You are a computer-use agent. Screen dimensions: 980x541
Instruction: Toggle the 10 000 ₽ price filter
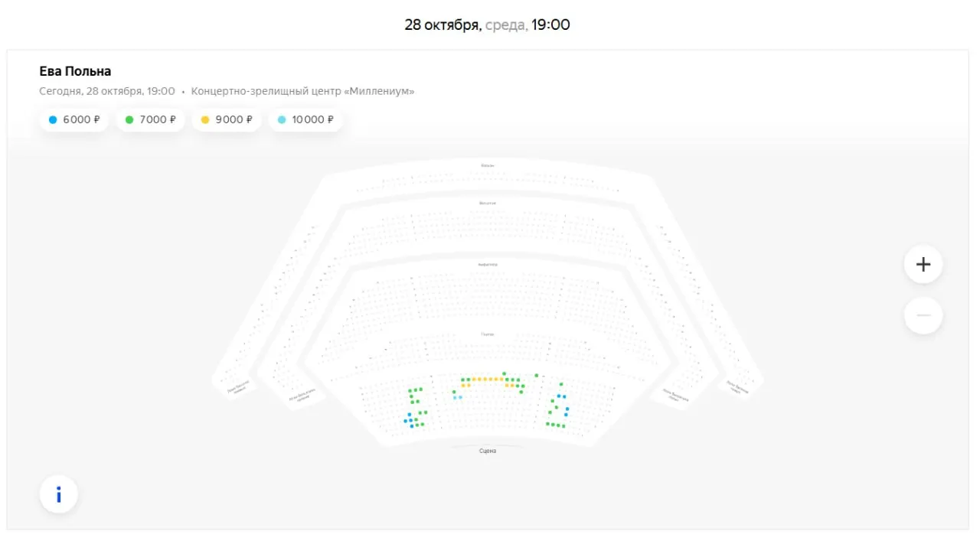[305, 119]
